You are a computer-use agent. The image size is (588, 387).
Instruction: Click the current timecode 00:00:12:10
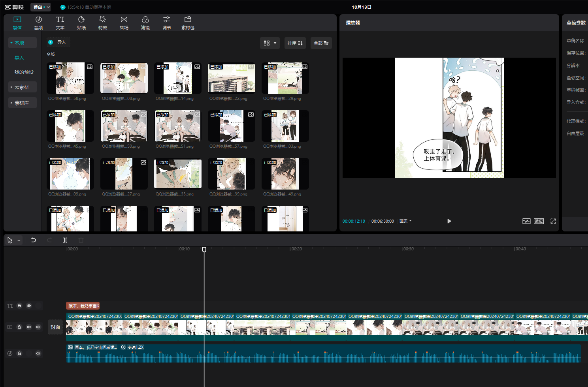click(x=354, y=221)
